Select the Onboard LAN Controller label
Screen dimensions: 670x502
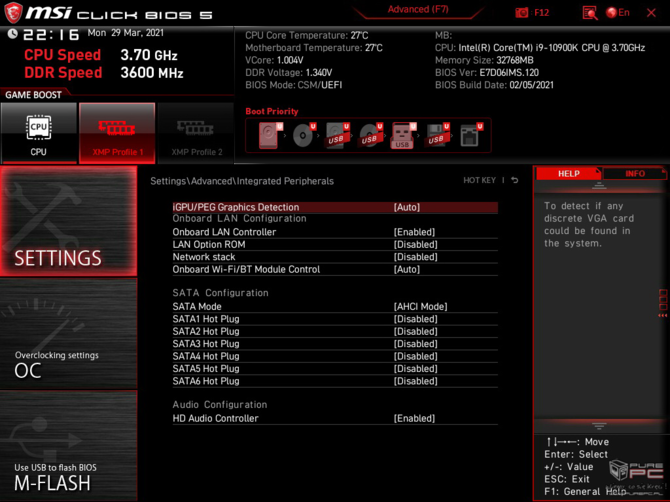click(x=224, y=232)
